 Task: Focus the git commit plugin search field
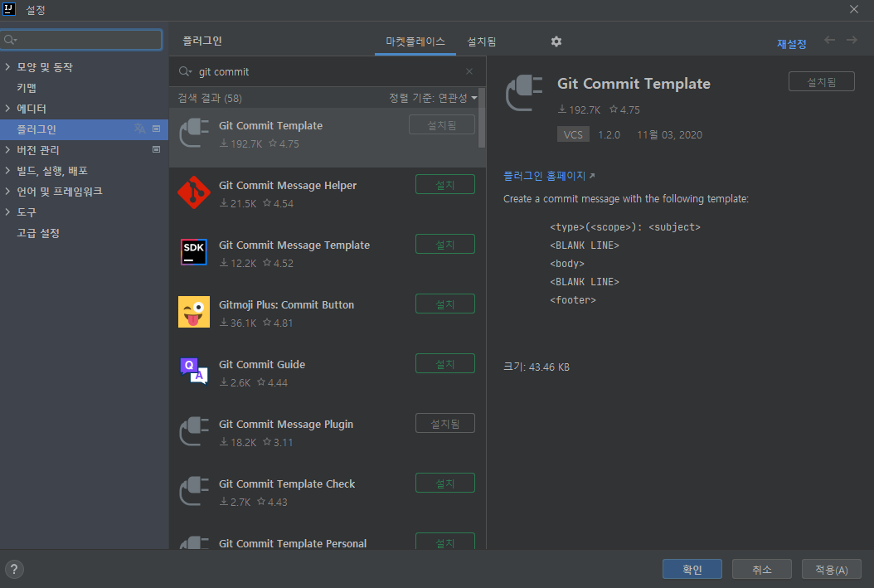[x=328, y=71]
